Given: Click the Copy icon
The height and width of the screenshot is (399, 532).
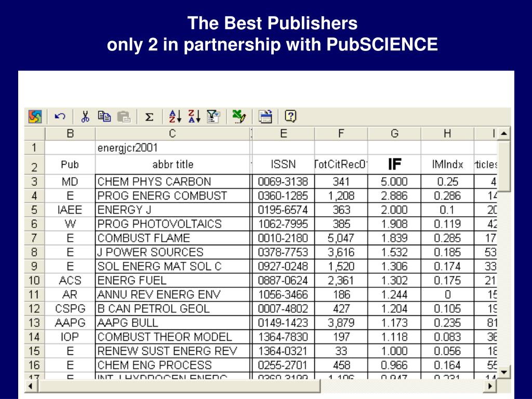Looking at the screenshot, I should tap(104, 117).
